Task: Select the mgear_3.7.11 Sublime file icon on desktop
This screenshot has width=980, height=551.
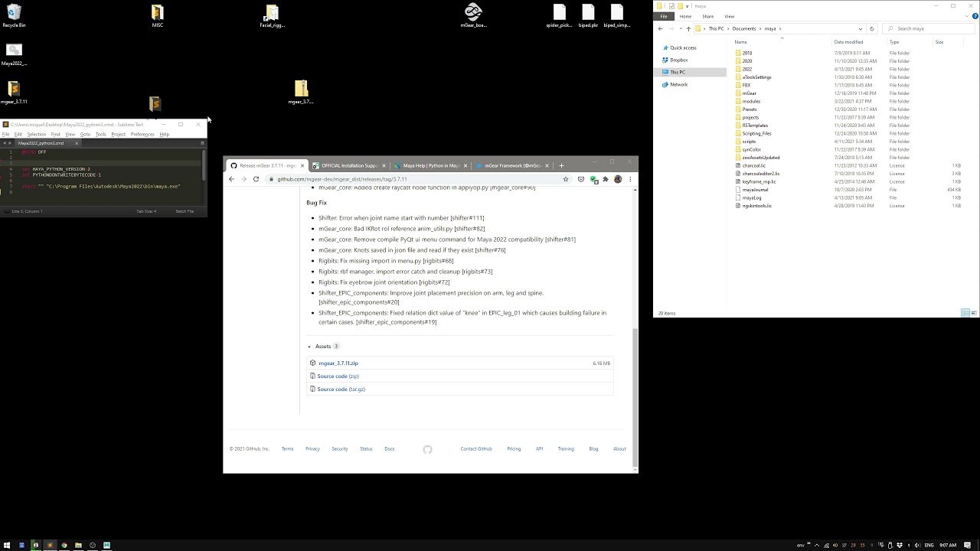Action: [x=14, y=93]
